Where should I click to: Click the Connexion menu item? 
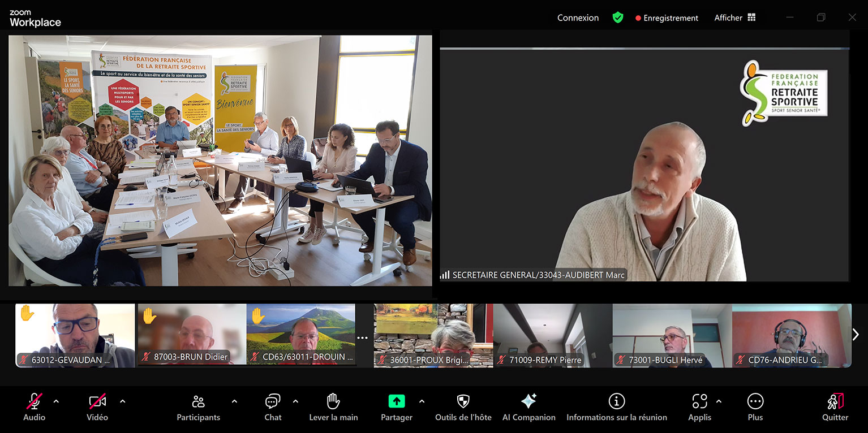578,18
